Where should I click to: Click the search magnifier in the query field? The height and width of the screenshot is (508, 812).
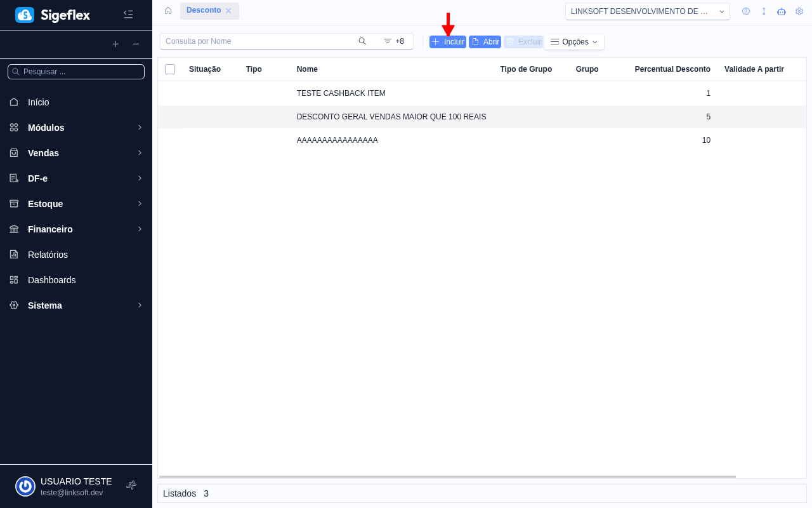tap(362, 41)
